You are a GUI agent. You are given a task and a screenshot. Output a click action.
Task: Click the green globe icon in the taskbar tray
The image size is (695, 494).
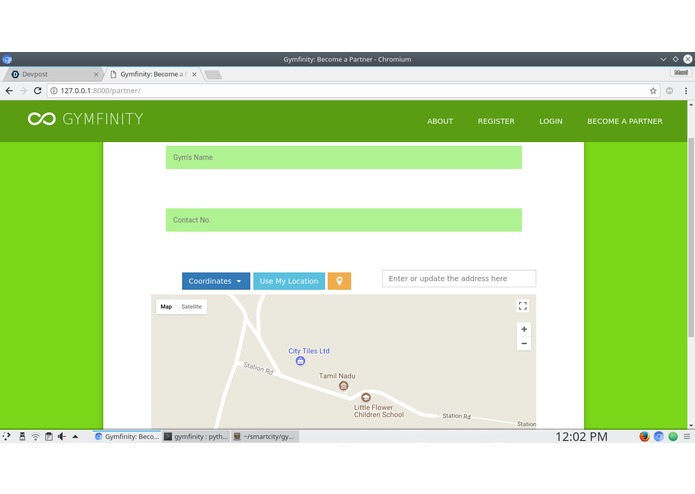673,436
